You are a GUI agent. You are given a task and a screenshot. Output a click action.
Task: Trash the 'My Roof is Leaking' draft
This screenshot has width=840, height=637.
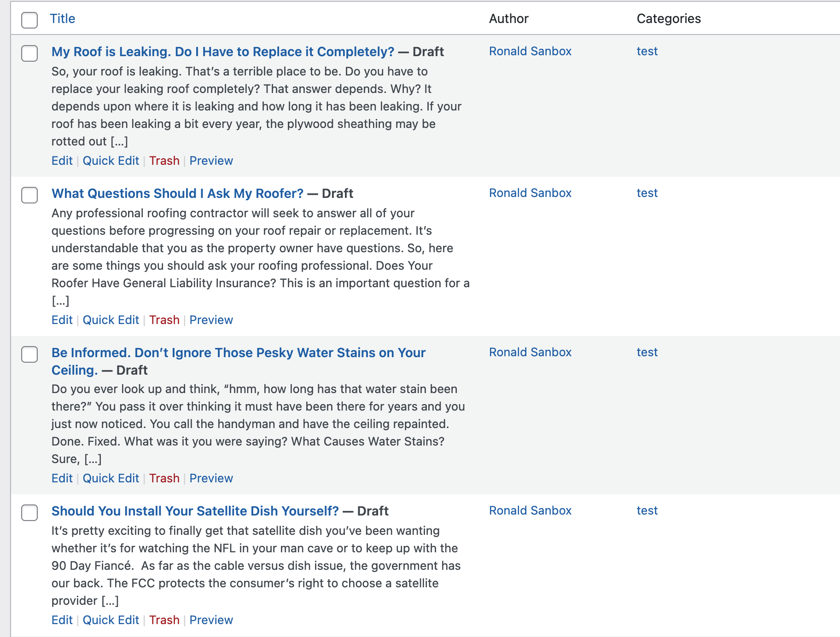tap(164, 161)
